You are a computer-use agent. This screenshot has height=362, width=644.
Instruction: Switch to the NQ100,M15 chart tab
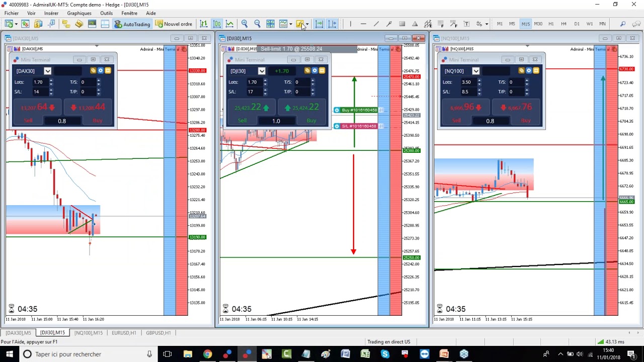pyautogui.click(x=89, y=333)
